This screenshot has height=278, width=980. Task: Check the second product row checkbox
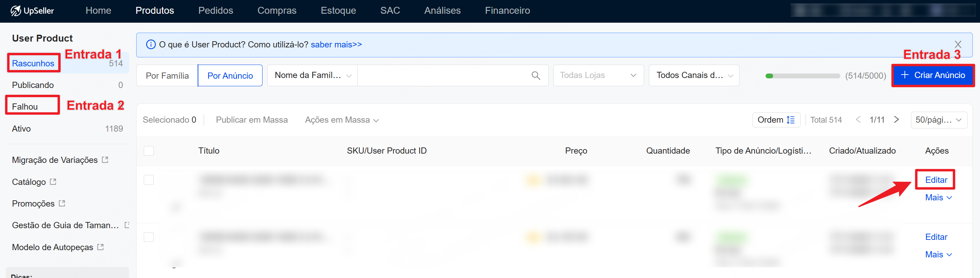coord(149,237)
